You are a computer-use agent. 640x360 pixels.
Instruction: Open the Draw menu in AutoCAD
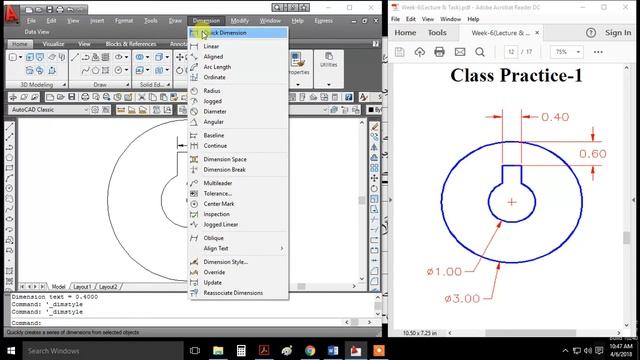(175, 21)
